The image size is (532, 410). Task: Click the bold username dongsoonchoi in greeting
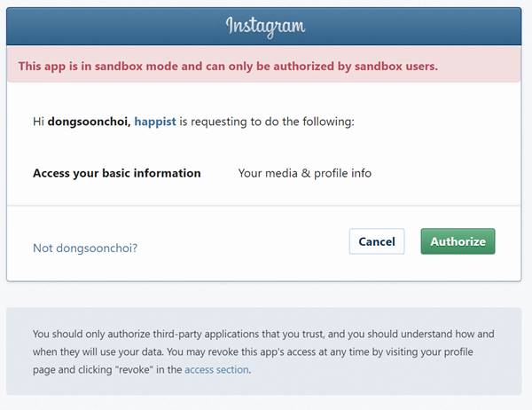[88, 122]
